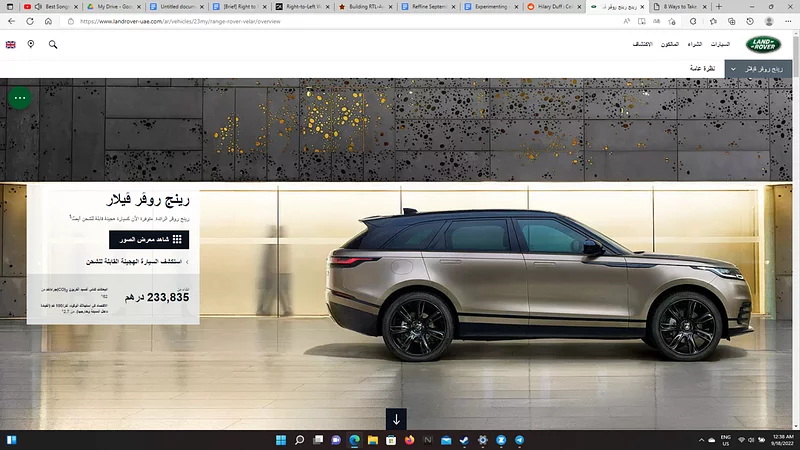Switch to the 8 Ways to Take tab
Image resolution: width=800 pixels, height=450 pixels.
[x=679, y=7]
